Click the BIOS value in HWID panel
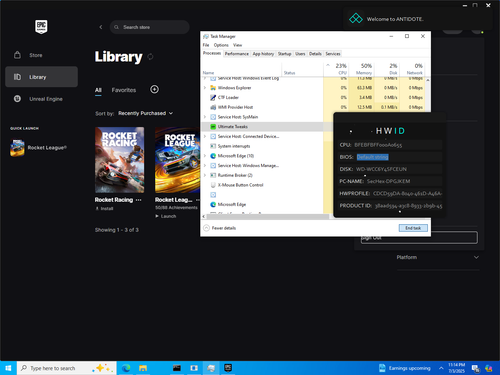 pyautogui.click(x=372, y=157)
